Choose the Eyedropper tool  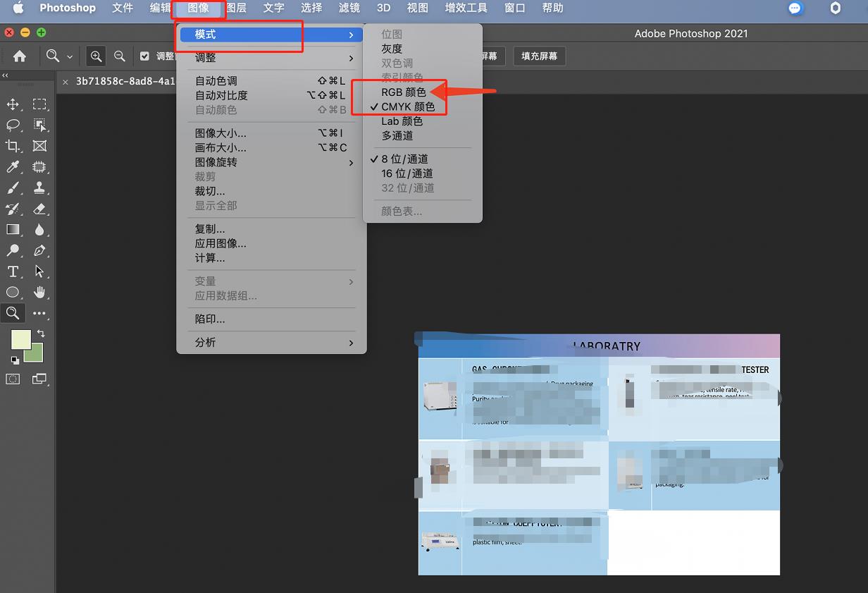pos(13,167)
